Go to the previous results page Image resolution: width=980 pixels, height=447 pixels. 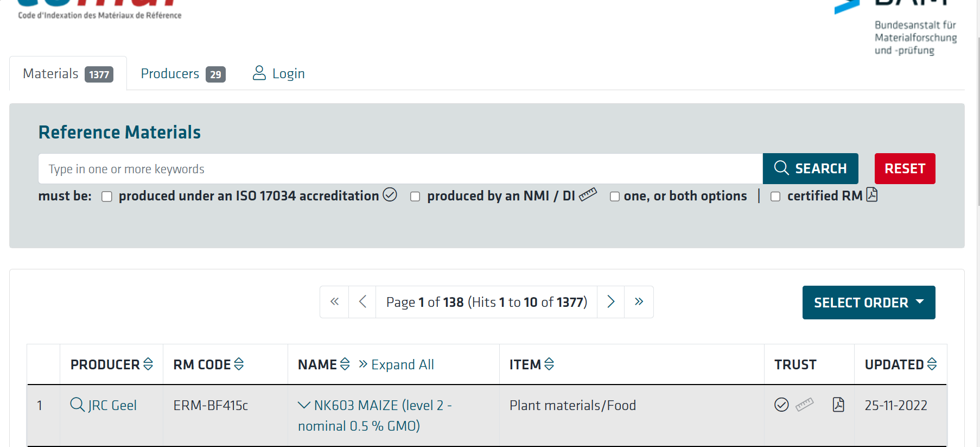click(362, 302)
